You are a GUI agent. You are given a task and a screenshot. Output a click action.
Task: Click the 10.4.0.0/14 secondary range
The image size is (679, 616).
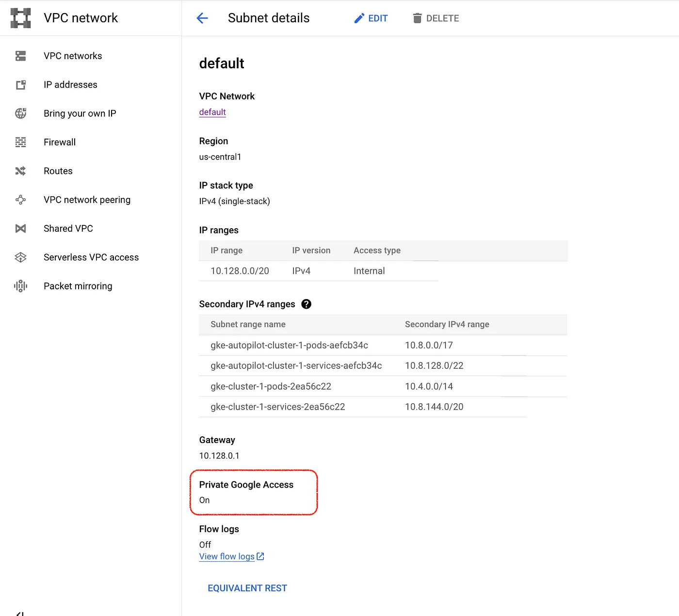[429, 387]
